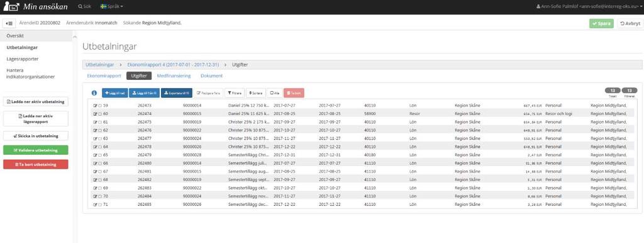
Task: Tick the checkbox for row 62
Action: [100, 130]
